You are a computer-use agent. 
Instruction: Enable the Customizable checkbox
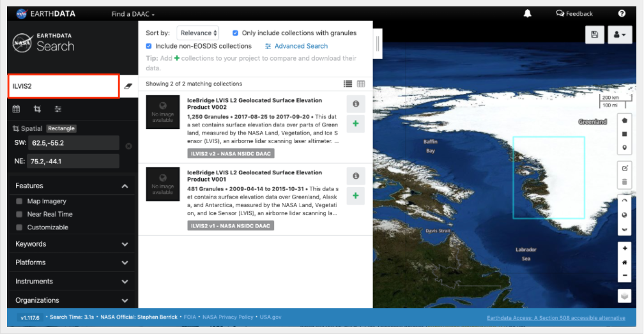point(19,227)
